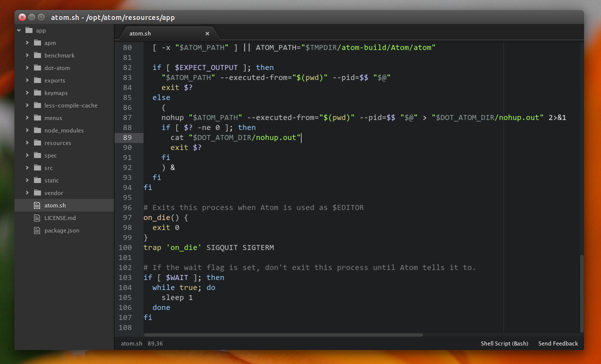
Task: Click the static folder icon
Action: pyautogui.click(x=37, y=180)
